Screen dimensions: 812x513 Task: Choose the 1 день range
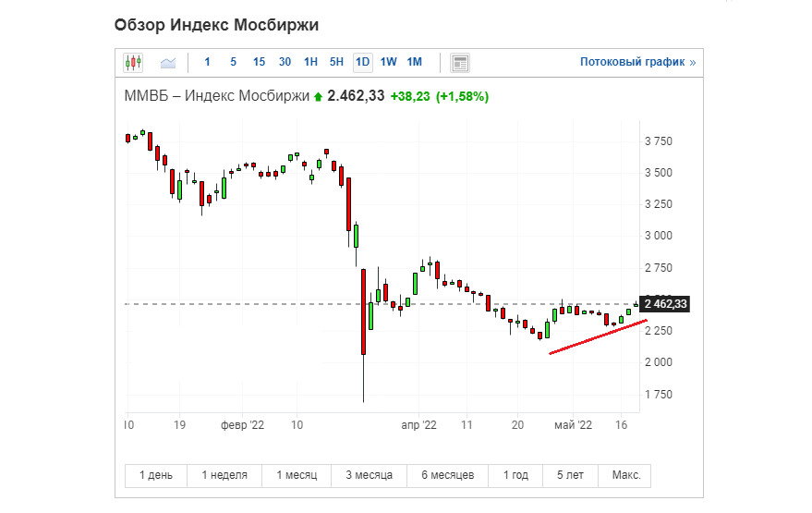[x=156, y=475]
